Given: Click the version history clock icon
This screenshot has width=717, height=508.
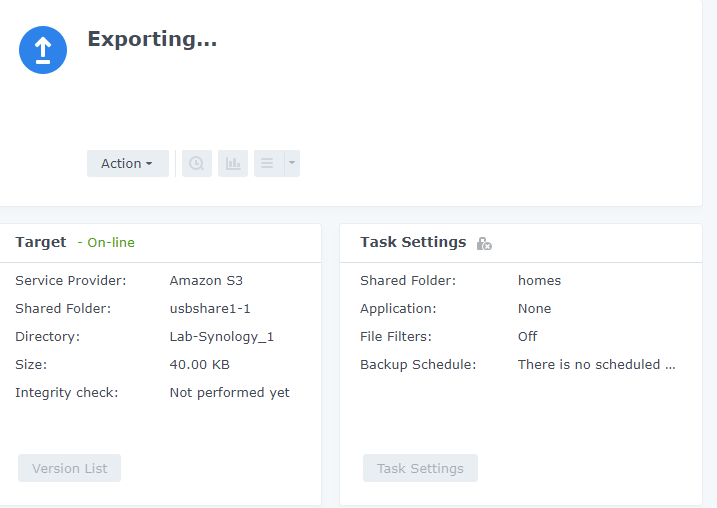Looking at the screenshot, I should [x=197, y=163].
